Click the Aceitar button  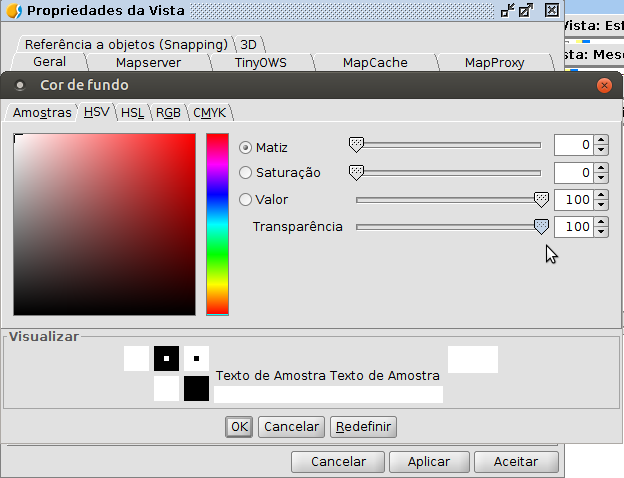click(x=516, y=462)
